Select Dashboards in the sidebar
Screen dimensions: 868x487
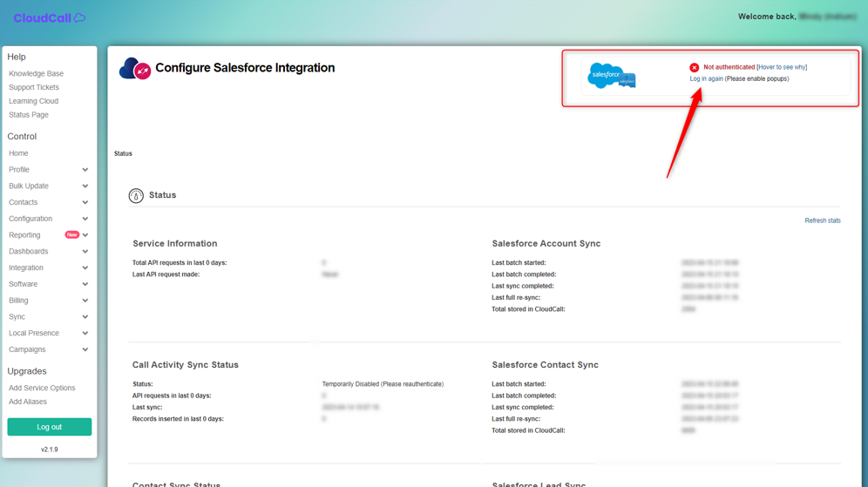coord(28,251)
